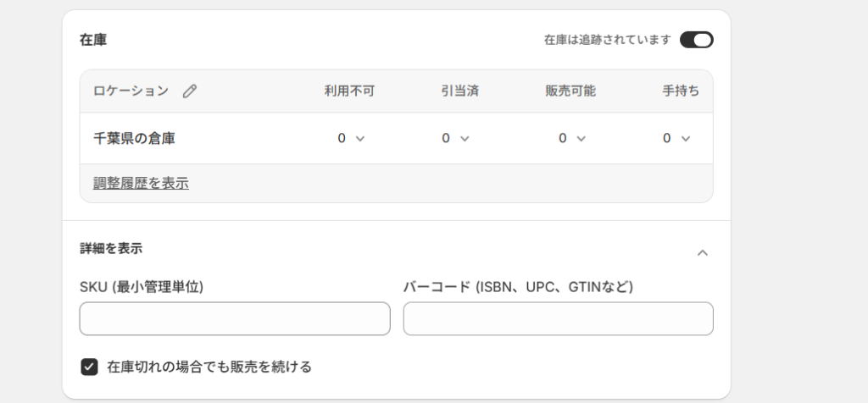The height and width of the screenshot is (403, 868).
Task: Focus the バーコード input field
Action: point(558,318)
